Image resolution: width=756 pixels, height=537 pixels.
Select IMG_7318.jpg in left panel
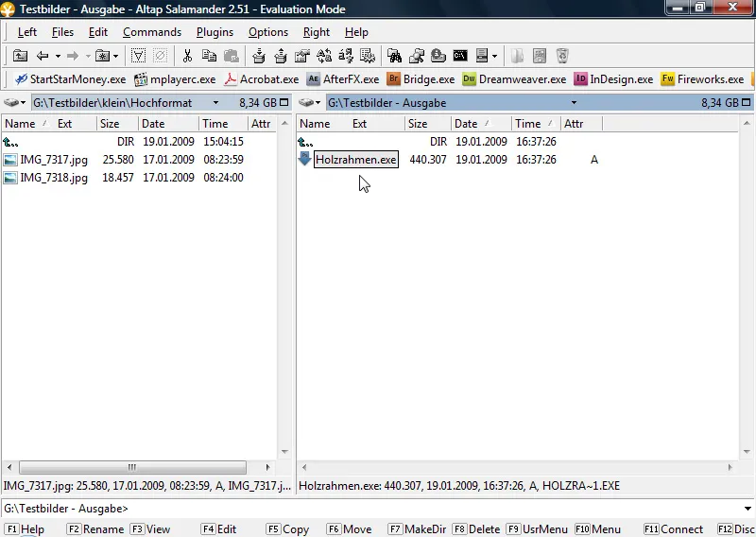click(x=54, y=178)
